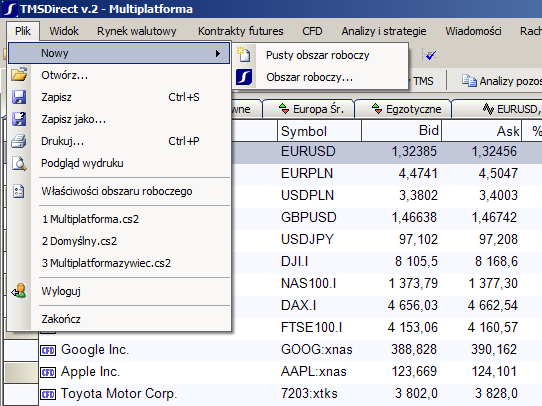Select the NAS100.I symbol cell
Screen dimensions: 542x406
[x=308, y=283]
